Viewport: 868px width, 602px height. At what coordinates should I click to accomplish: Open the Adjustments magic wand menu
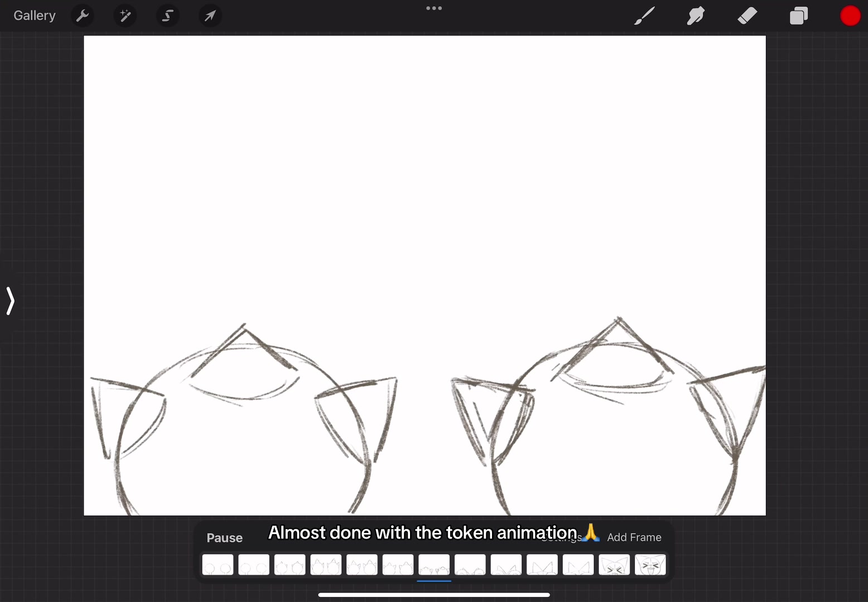[125, 16]
